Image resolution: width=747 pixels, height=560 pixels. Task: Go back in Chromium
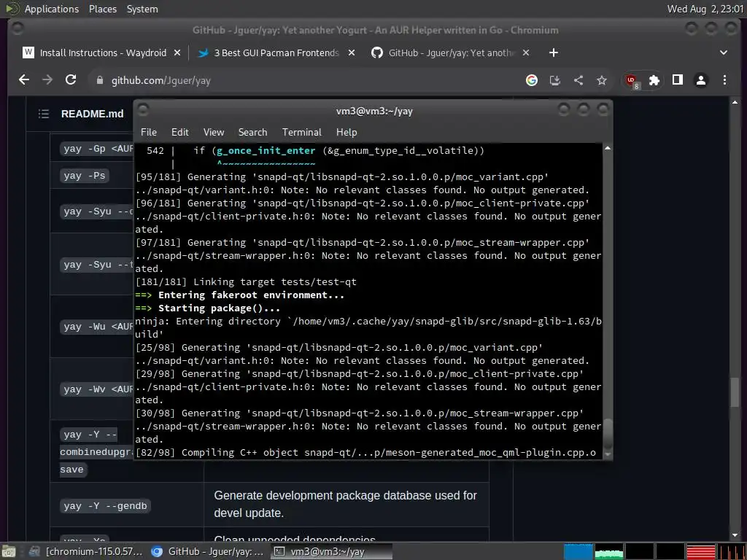[x=24, y=80]
